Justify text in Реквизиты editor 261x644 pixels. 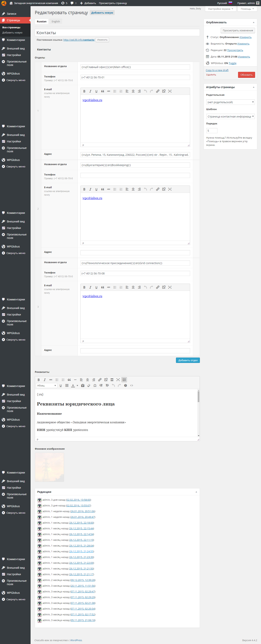[x=67, y=385]
